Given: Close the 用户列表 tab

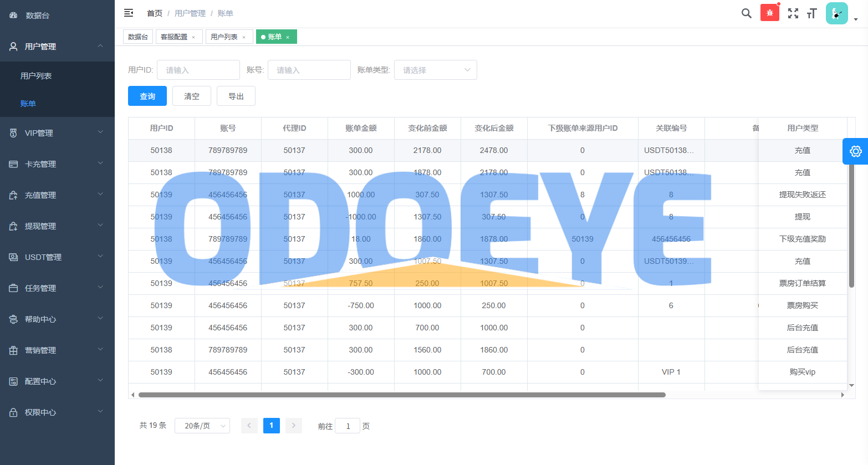Looking at the screenshot, I should (244, 37).
